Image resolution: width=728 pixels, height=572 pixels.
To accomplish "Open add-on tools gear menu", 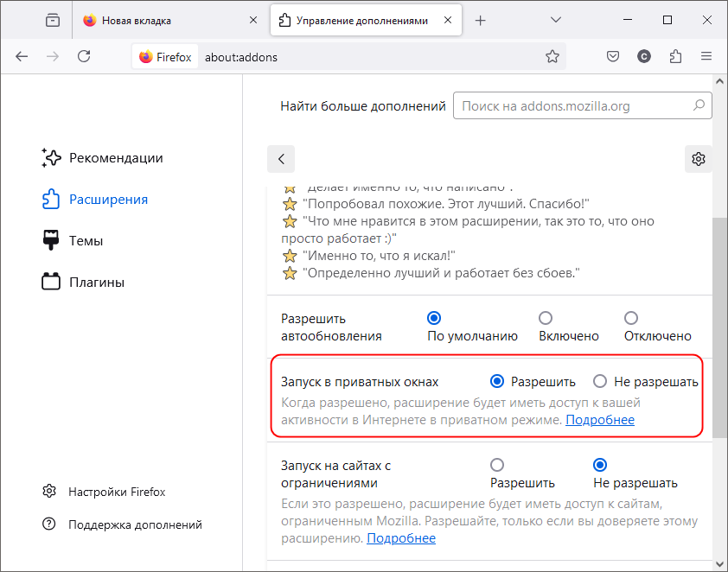I will [699, 159].
